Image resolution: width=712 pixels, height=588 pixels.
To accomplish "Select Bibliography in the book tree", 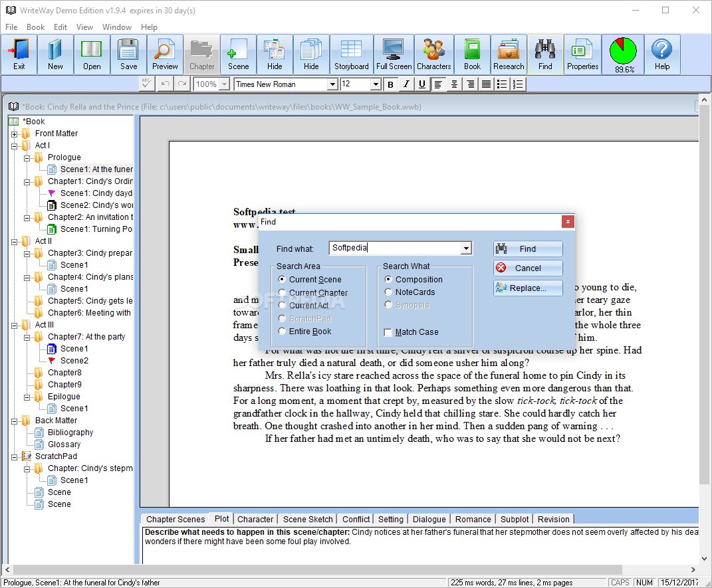I will 70,433.
